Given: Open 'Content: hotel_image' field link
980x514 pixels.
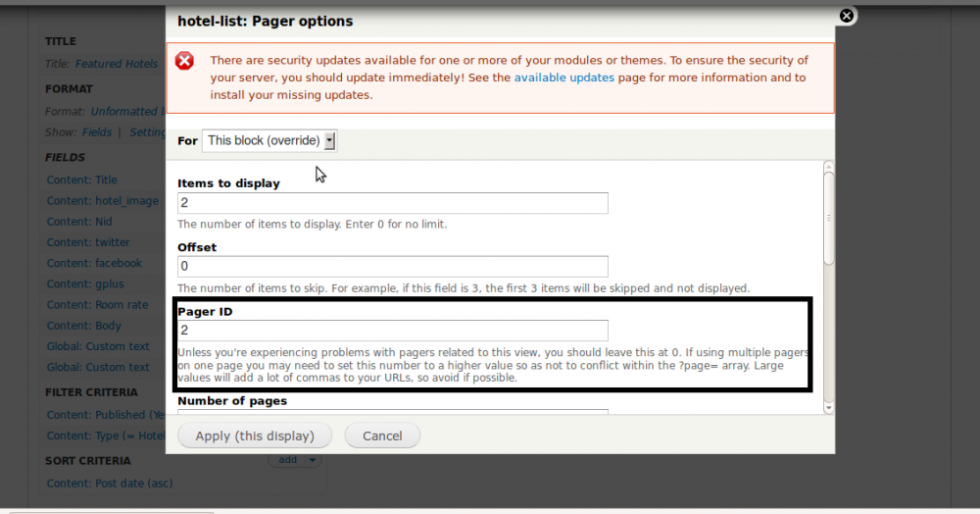Looking at the screenshot, I should [x=102, y=201].
